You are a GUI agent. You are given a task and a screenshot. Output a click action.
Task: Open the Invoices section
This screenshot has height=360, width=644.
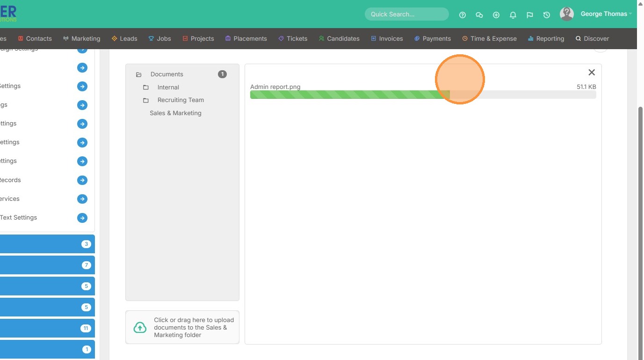tap(387, 38)
